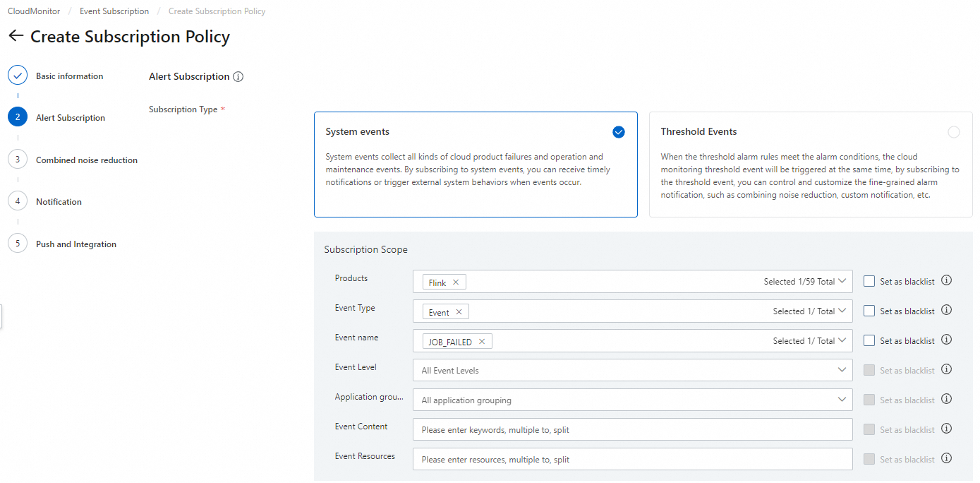Enable Set as blacklist for Products
Viewport: 980px width, 483px height.
point(869,281)
